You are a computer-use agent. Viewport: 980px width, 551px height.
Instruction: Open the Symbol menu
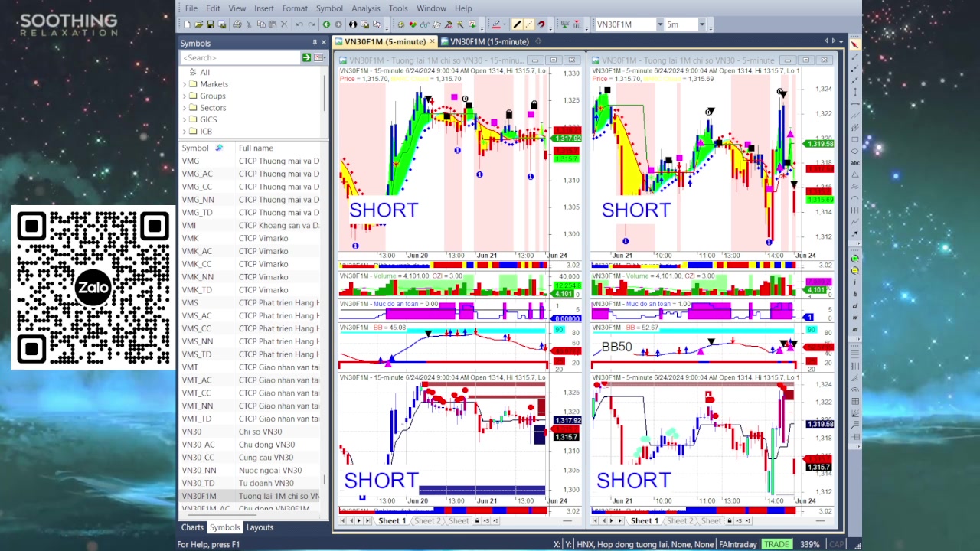tap(329, 8)
